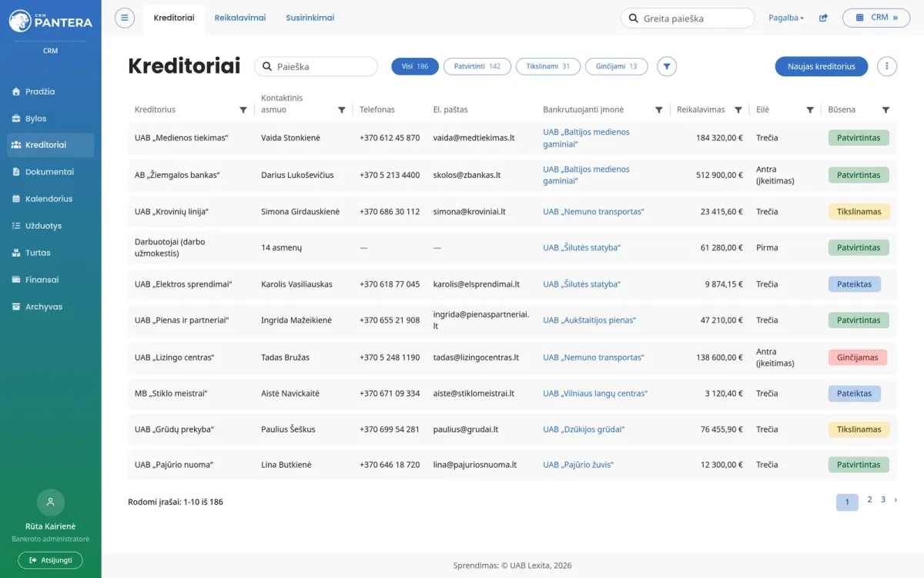Open the UAB „Vilniaus langų centras“ link
The height and width of the screenshot is (578, 924).
pyautogui.click(x=595, y=393)
